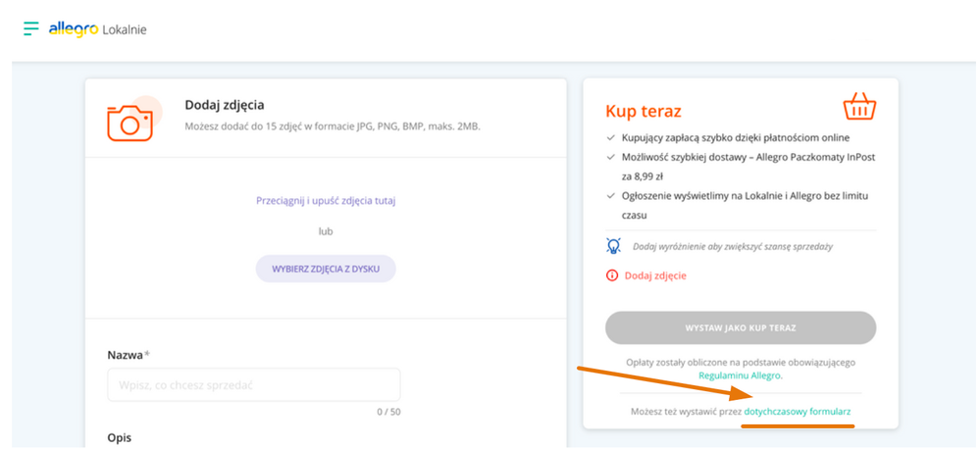Click 'Możliwość szybkiej dostawy' benefit line

[748, 167]
